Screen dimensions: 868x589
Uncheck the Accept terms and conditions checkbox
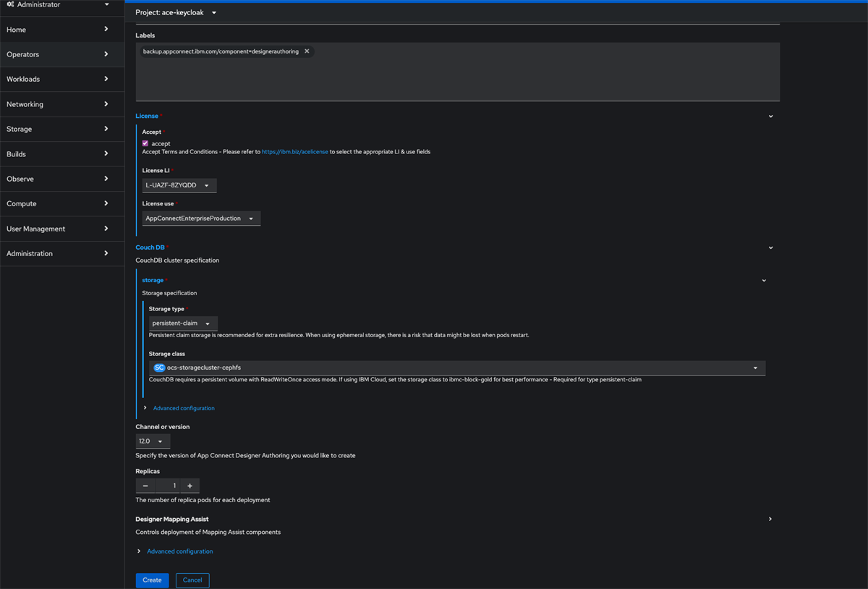145,143
